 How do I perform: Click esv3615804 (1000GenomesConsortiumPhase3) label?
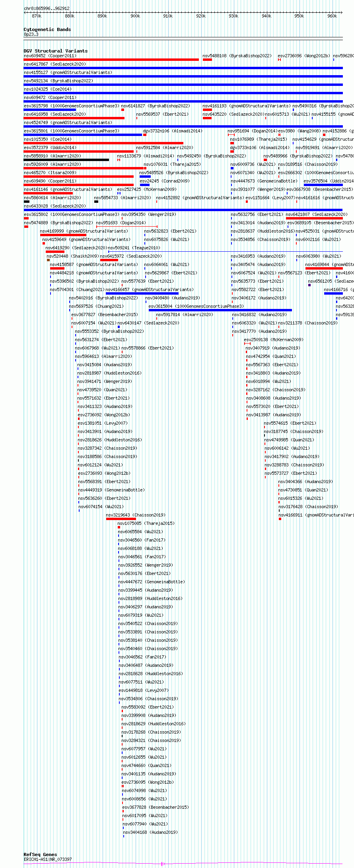coord(196,306)
